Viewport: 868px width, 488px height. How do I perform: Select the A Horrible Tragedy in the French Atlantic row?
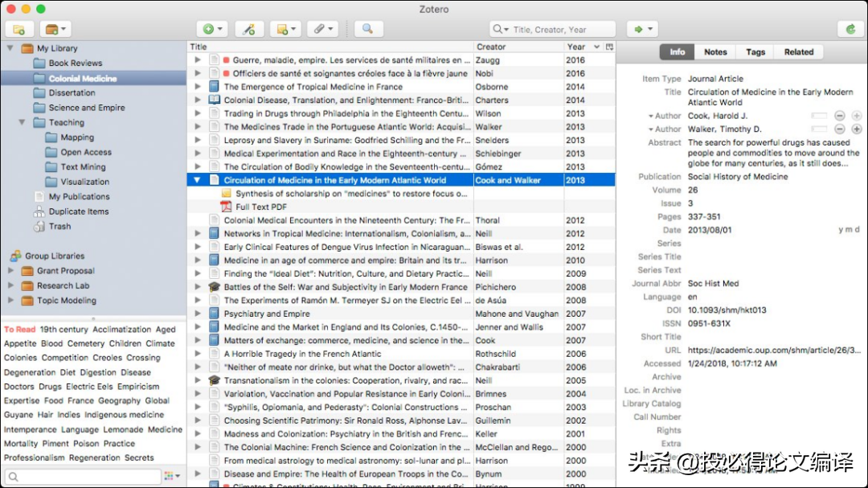point(401,354)
